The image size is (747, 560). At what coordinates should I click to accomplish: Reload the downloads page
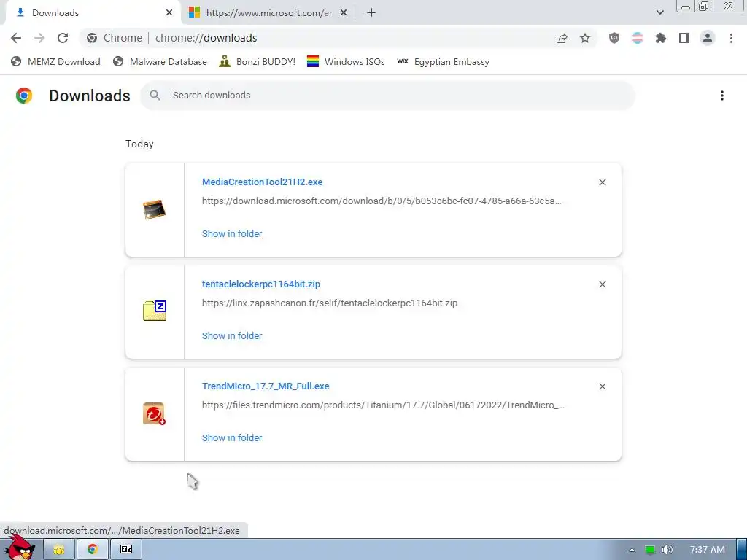(63, 38)
